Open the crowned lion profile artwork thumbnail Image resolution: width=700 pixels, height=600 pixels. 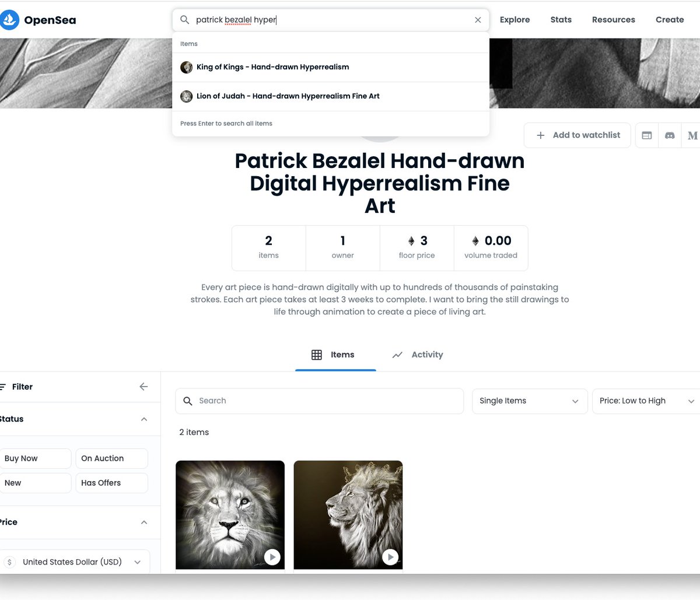(348, 515)
